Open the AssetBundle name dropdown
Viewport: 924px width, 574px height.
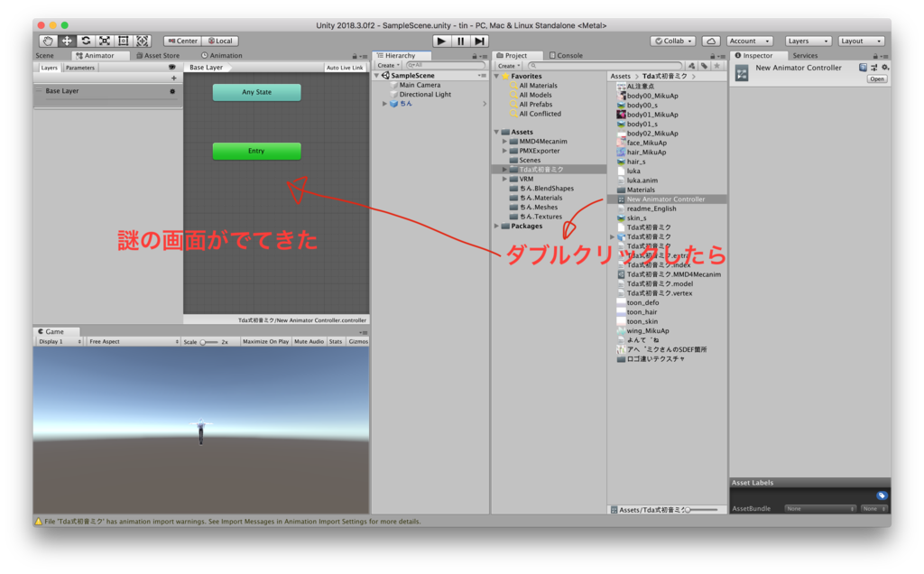click(x=820, y=509)
